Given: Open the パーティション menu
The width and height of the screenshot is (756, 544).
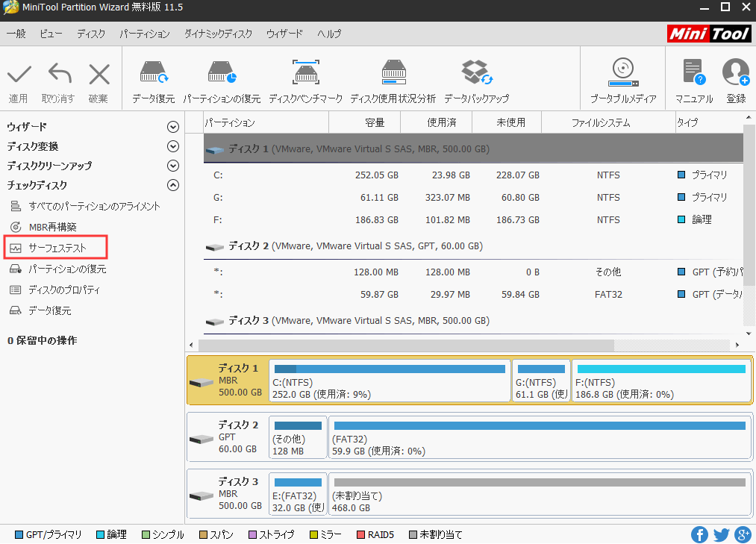Looking at the screenshot, I should (x=145, y=34).
